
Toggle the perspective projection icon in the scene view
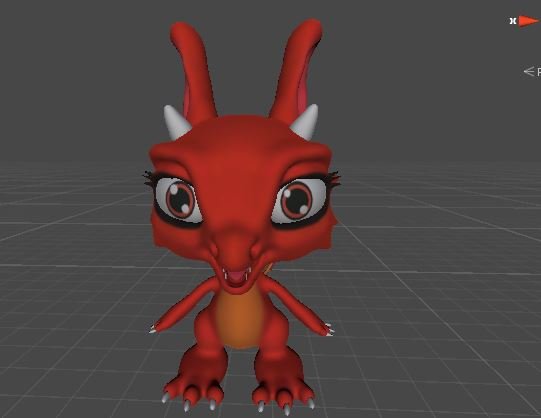(x=529, y=71)
